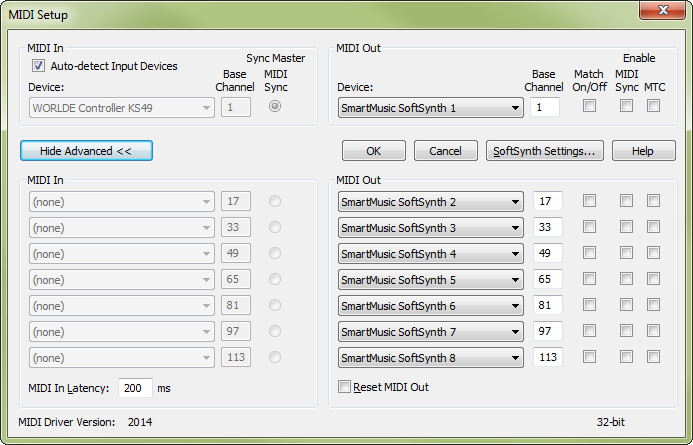Toggle Reset MIDI Out checkbox

pos(344,387)
